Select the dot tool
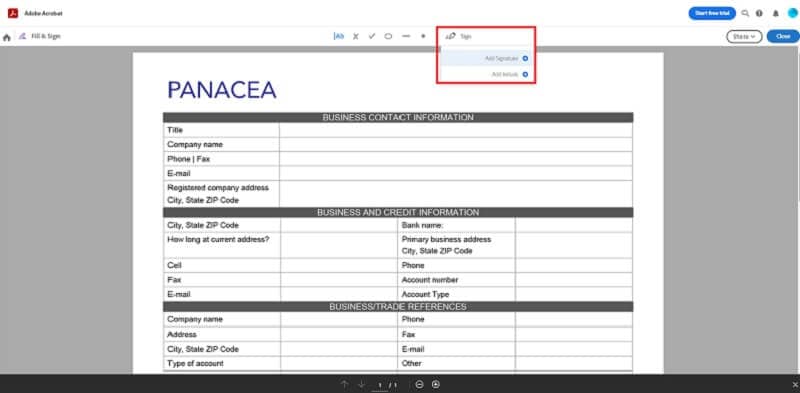This screenshot has height=393, width=800. point(423,36)
